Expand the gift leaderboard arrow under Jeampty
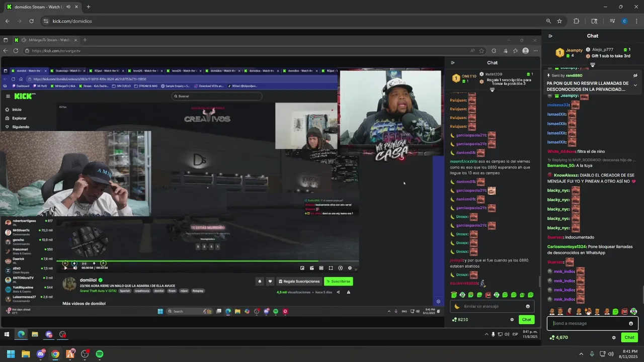Image resolution: width=644 pixels, height=362 pixels. tap(593, 65)
